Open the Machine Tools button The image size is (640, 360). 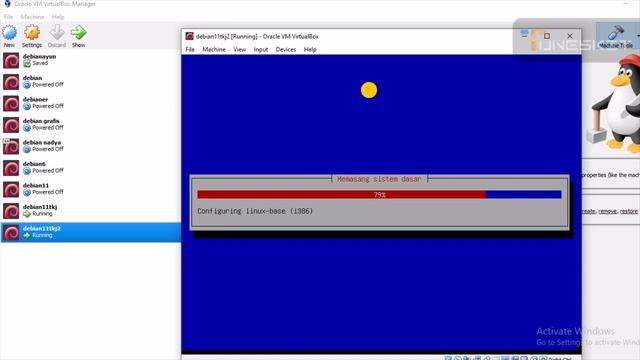(x=616, y=37)
